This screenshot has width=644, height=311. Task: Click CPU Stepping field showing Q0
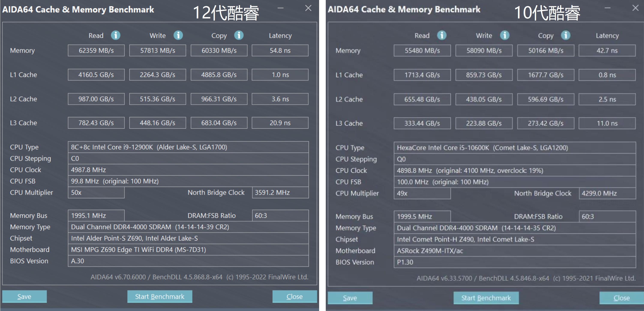click(515, 159)
